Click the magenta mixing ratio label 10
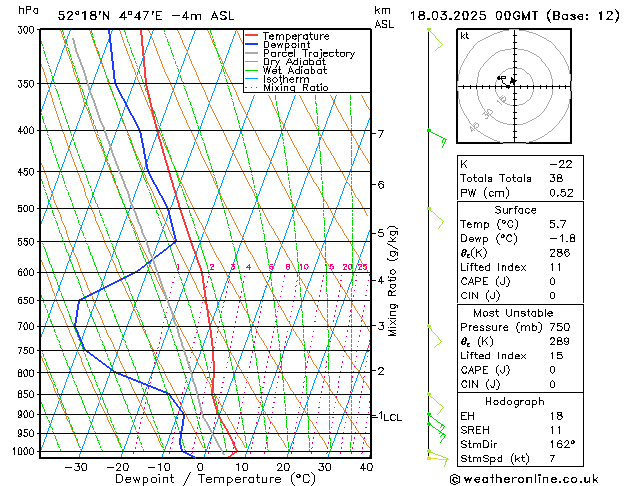 (x=304, y=267)
